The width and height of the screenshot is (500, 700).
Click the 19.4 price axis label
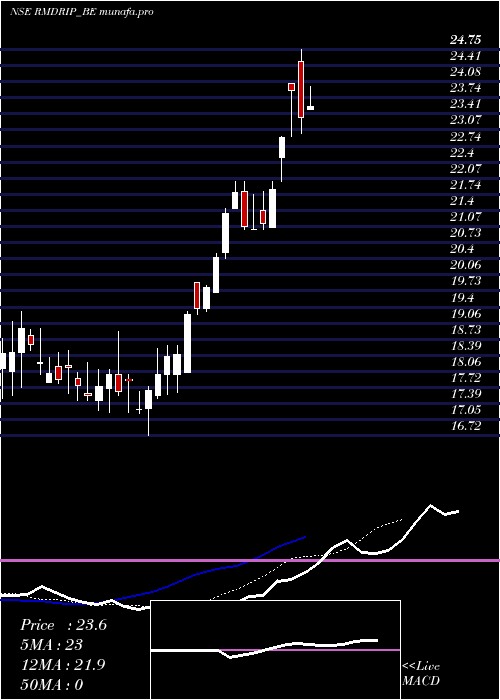tap(462, 298)
